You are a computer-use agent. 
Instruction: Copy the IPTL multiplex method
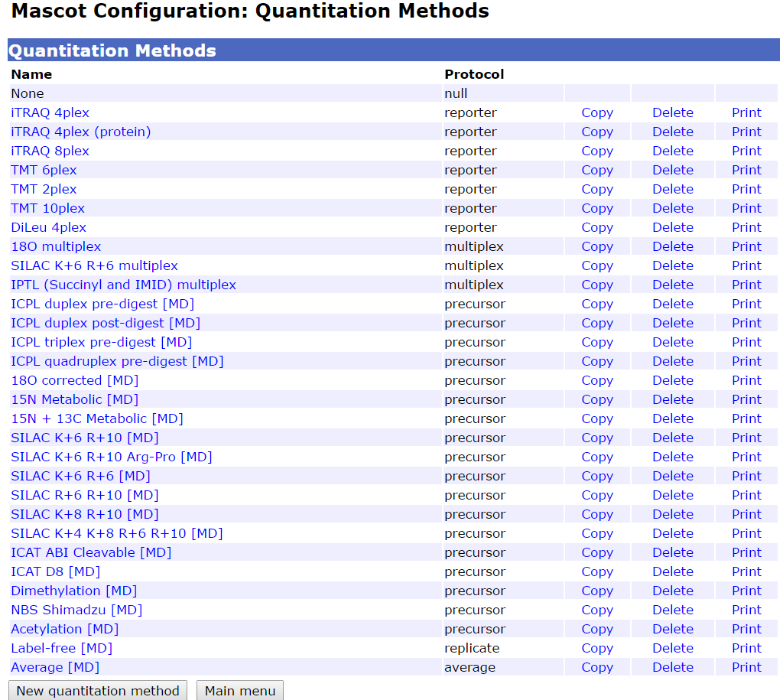[x=597, y=285]
